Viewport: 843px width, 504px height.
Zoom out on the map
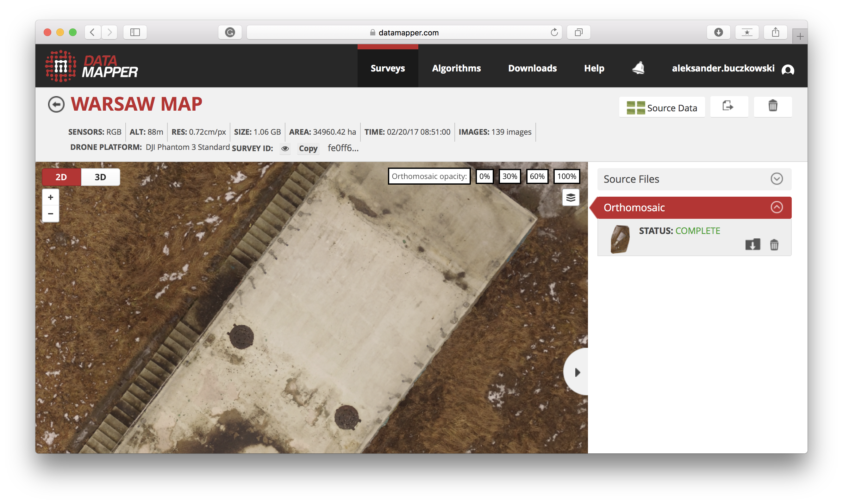click(51, 214)
